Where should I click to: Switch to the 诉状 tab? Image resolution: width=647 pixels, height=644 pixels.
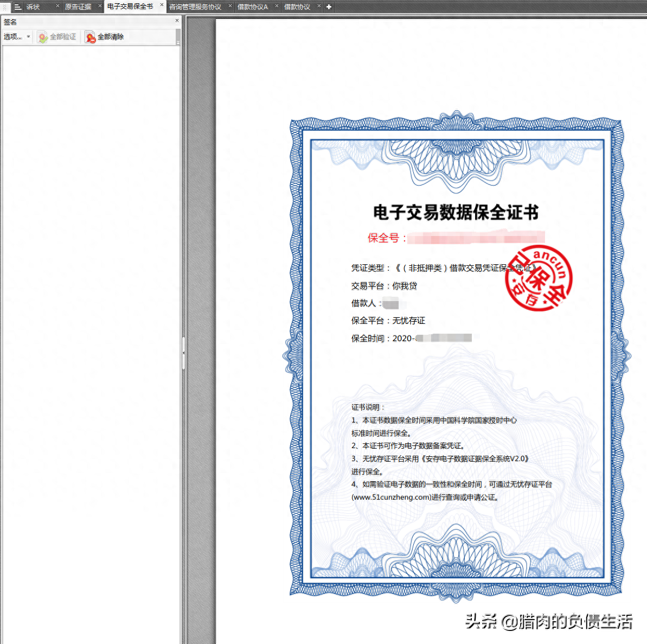[x=34, y=7]
